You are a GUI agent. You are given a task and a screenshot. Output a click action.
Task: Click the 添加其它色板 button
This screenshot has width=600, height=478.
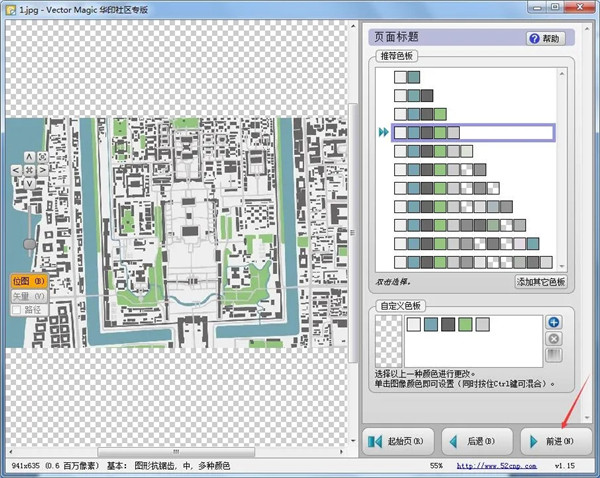[541, 283]
